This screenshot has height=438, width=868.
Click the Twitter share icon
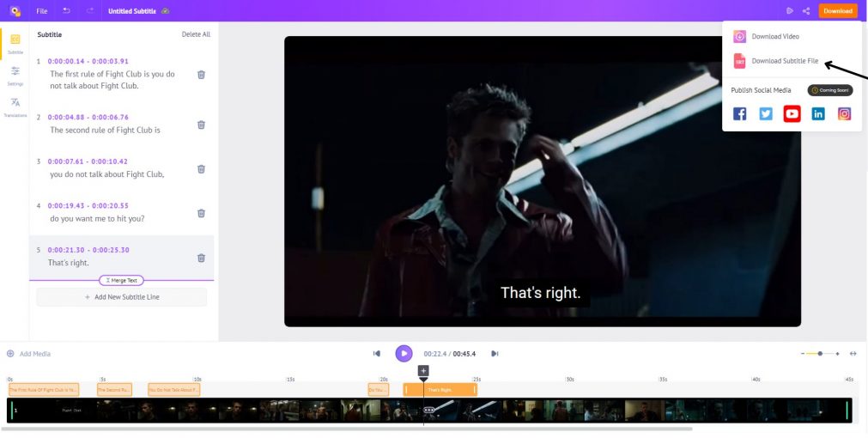tap(766, 113)
